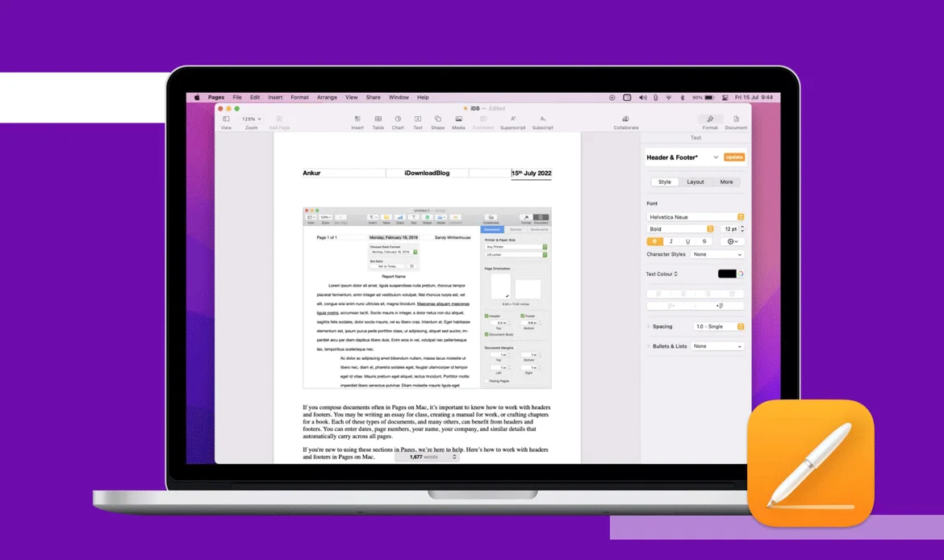Screen dimensions: 944x560
Task: Open the Arrange menu in menu bar
Action: click(x=327, y=97)
